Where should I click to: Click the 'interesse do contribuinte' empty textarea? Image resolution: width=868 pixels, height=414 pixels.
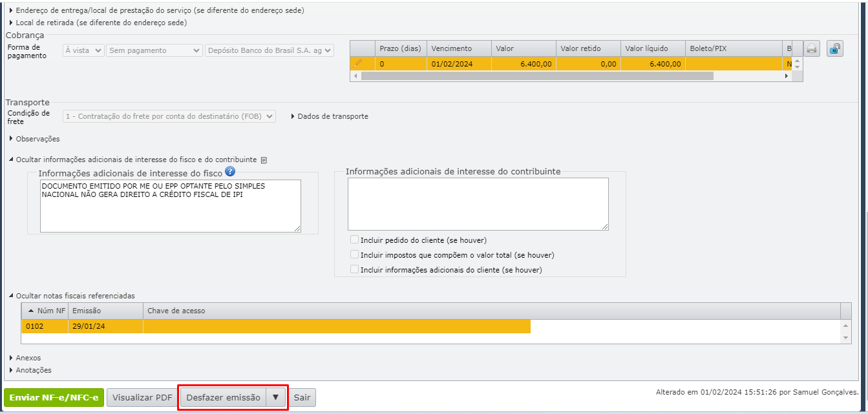point(478,204)
